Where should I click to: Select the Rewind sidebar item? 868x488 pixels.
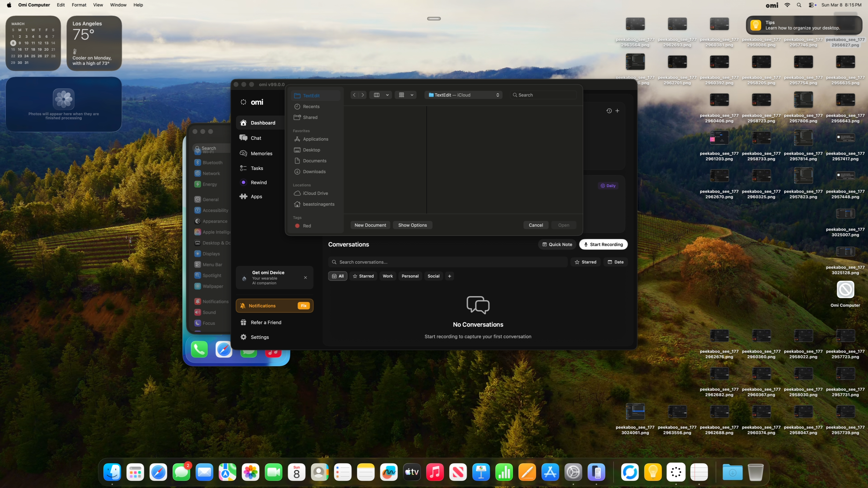pyautogui.click(x=258, y=182)
